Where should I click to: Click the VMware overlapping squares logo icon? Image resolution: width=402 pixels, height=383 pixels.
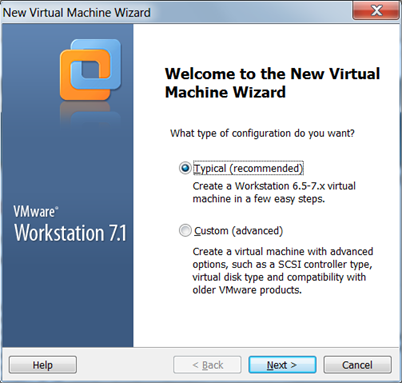pos(90,69)
